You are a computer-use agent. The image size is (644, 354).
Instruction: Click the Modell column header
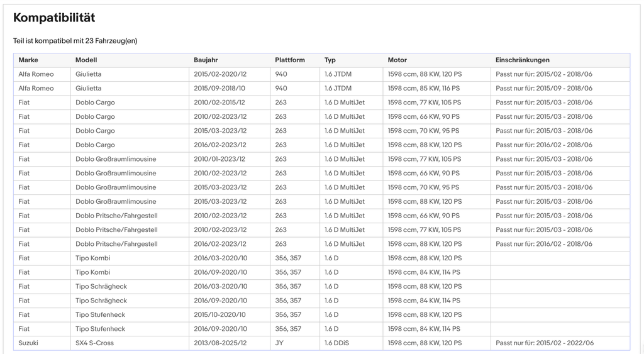pos(86,60)
